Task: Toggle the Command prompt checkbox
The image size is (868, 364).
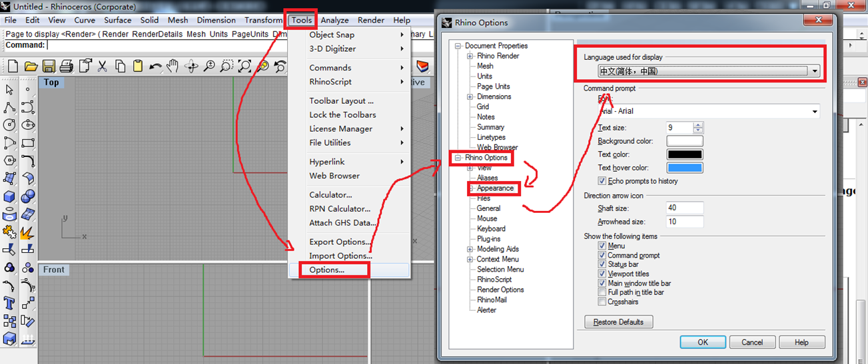Action: click(x=602, y=256)
